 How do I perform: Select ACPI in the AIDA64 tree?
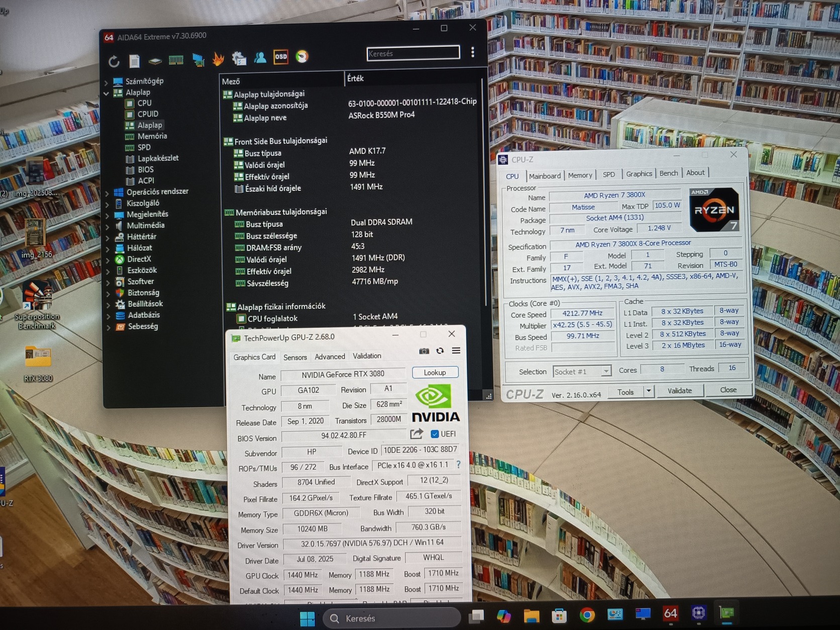coord(146,181)
